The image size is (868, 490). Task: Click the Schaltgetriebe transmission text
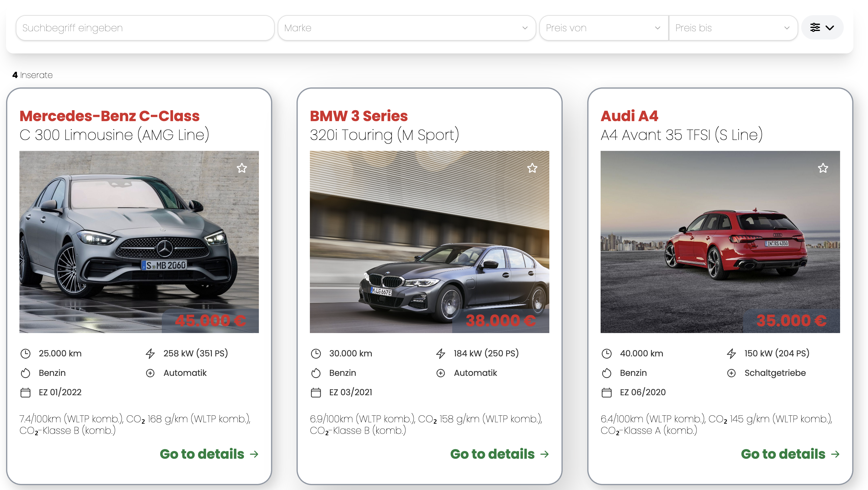pos(775,373)
